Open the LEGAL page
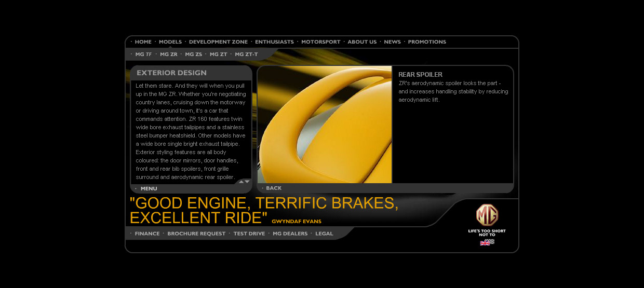The image size is (644, 288). coord(324,234)
